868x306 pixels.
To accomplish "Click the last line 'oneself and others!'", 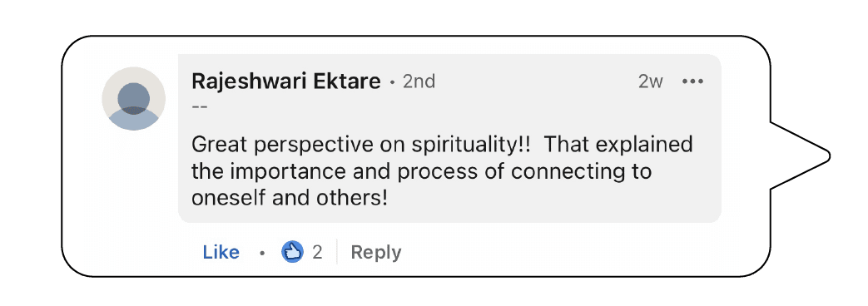I will (x=289, y=198).
